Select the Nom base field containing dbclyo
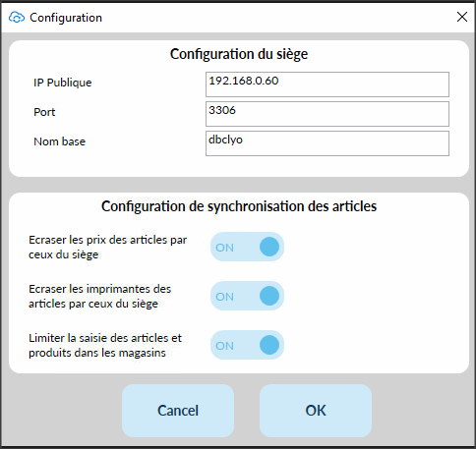 (327, 143)
